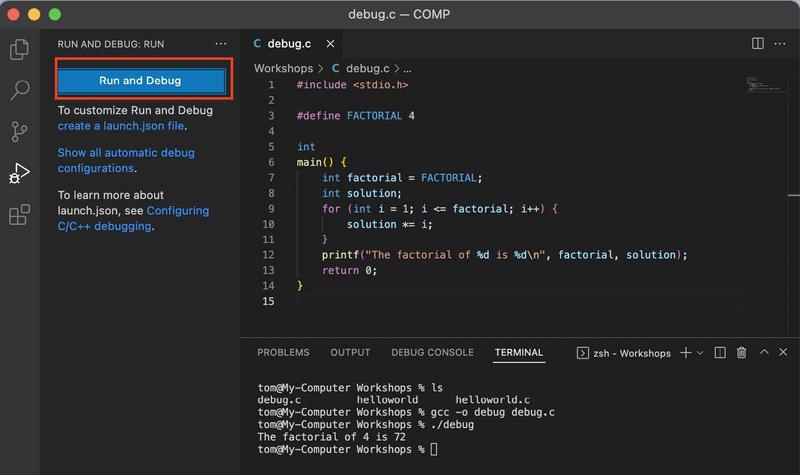Open the Source Control view

pyautogui.click(x=19, y=131)
